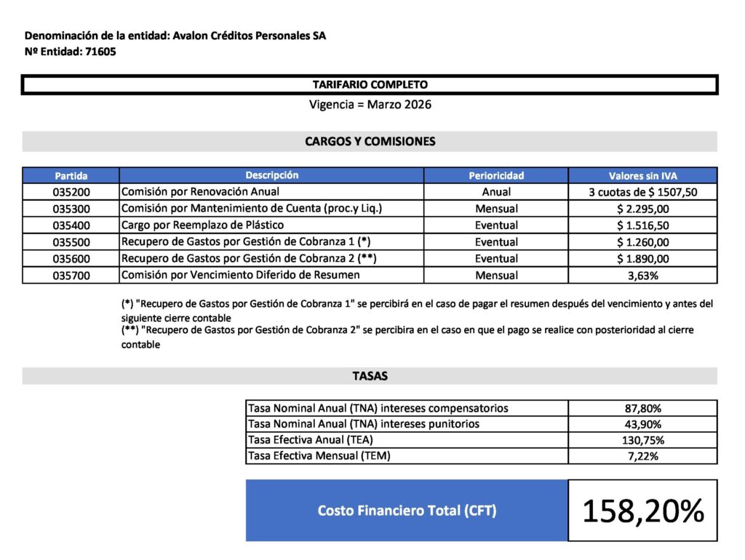The width and height of the screenshot is (745, 560).
Task: Click the TASAS section header
Action: (x=370, y=376)
